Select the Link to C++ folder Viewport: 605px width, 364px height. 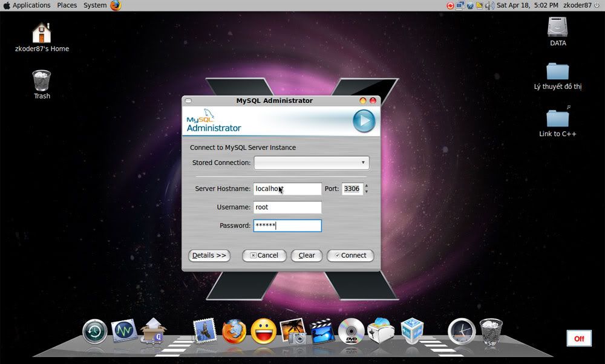pos(558,122)
